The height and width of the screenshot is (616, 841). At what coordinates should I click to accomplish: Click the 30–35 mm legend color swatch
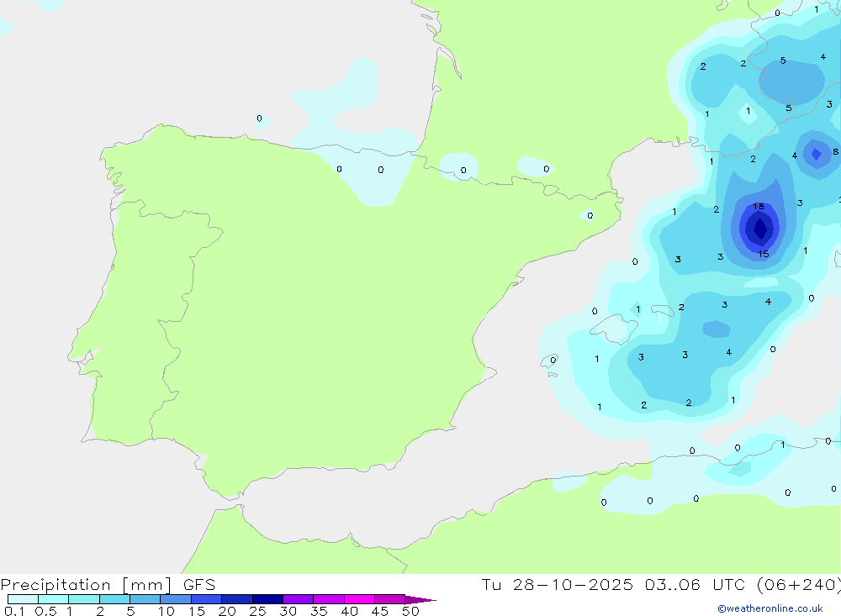(298, 599)
